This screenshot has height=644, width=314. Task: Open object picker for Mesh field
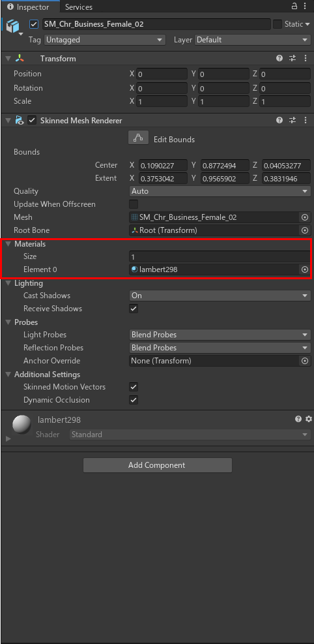coord(305,217)
